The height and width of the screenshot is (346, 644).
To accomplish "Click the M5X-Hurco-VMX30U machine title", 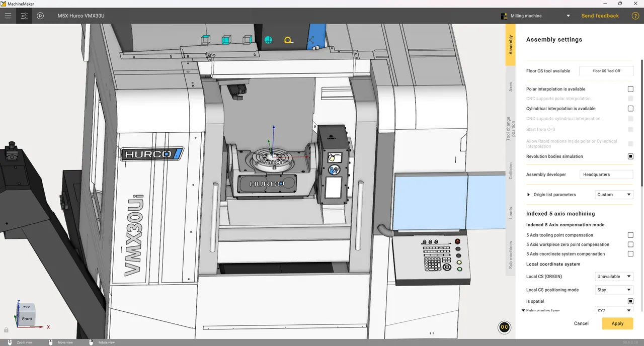I will coord(81,16).
